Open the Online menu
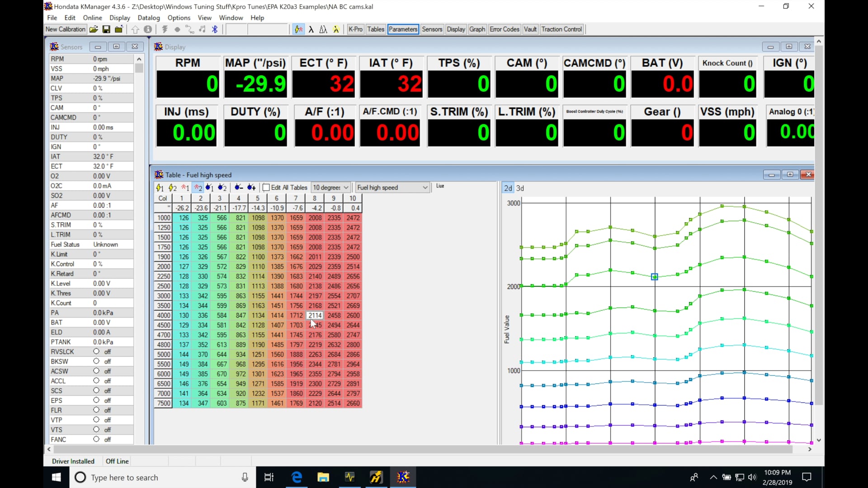The height and width of the screenshot is (488, 868). 92,18
